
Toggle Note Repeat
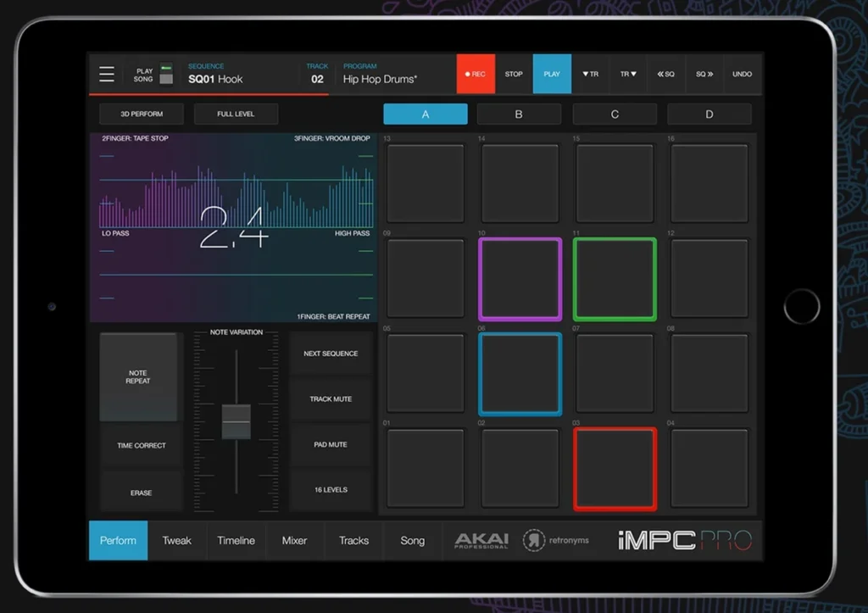tap(138, 377)
